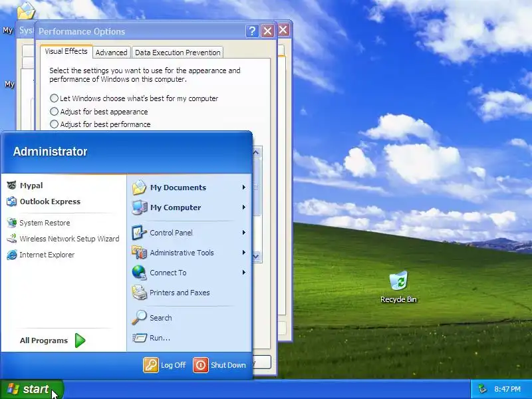532x399 pixels.
Task: Select Adjust for best performance option
Action: [54, 124]
